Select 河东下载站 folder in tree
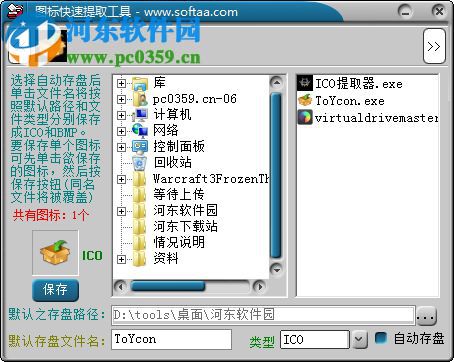Viewport: 454px width, 362px height. pyautogui.click(x=186, y=226)
